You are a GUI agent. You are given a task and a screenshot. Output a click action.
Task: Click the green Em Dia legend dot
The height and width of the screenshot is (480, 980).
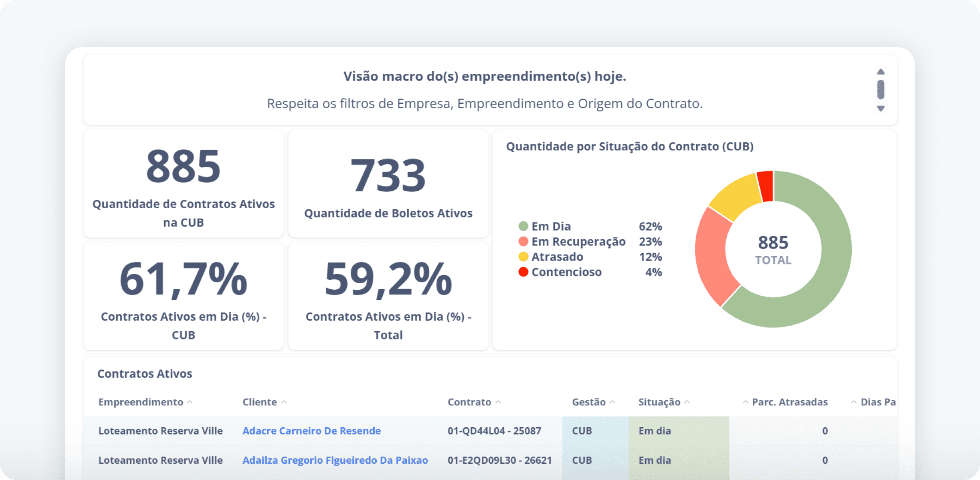pyautogui.click(x=523, y=226)
